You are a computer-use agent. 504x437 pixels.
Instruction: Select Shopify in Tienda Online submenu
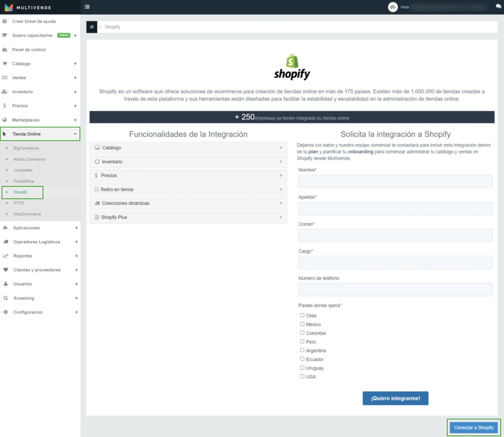(20, 192)
